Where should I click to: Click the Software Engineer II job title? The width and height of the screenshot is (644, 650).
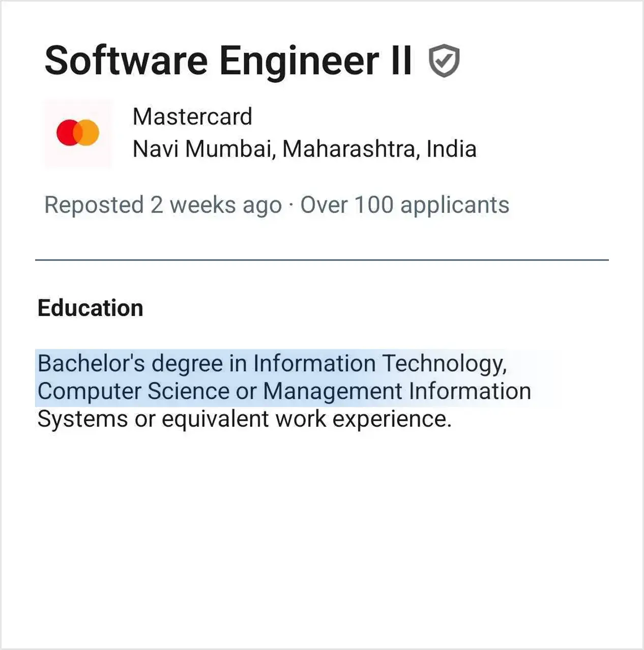click(228, 61)
